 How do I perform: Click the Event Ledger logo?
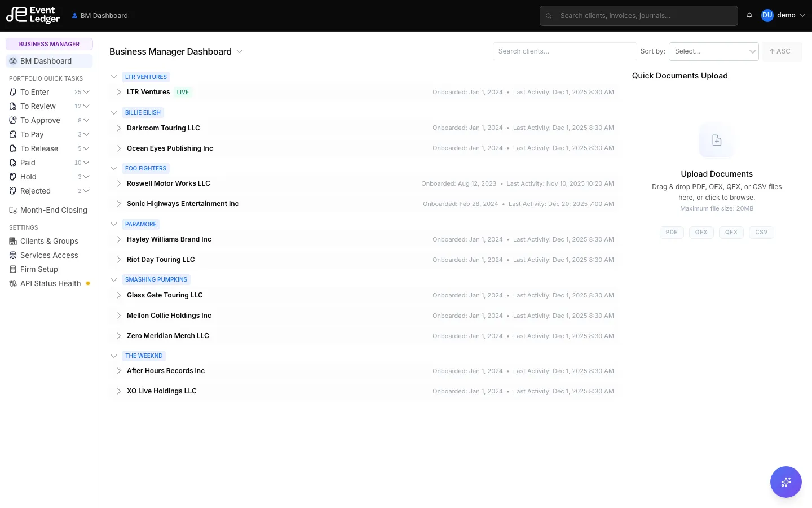(33, 15)
